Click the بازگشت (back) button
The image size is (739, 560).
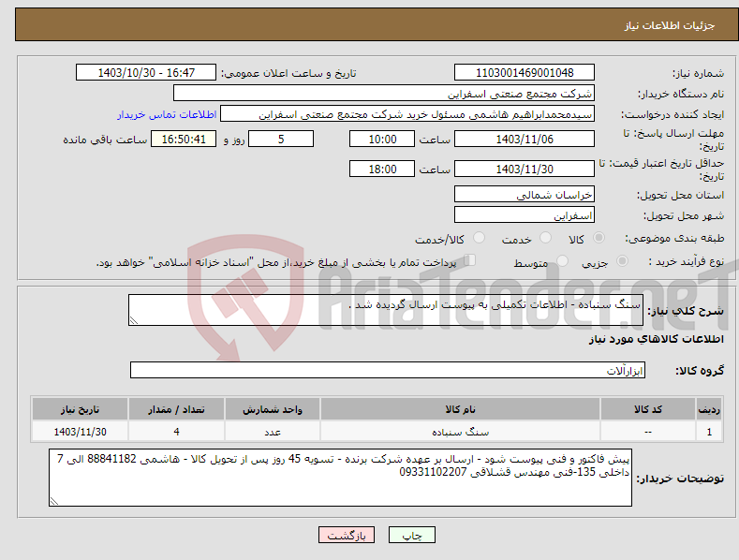pos(347,535)
